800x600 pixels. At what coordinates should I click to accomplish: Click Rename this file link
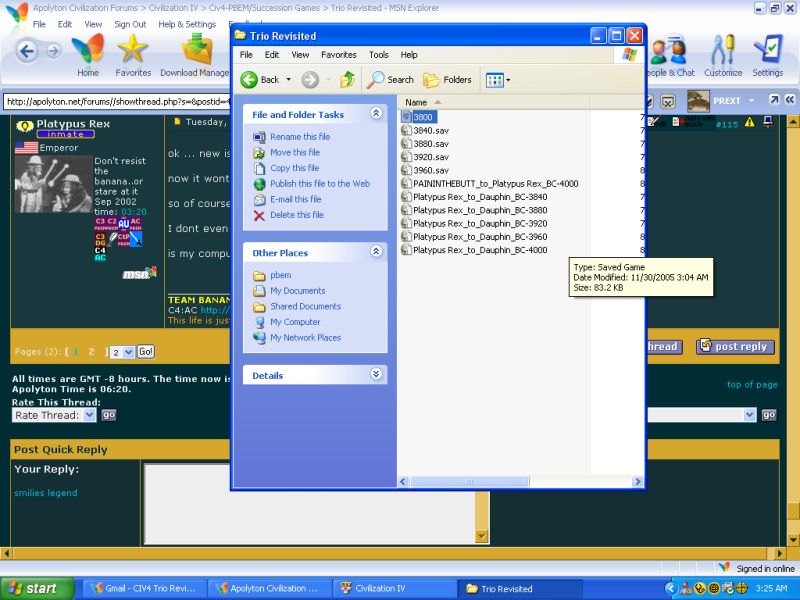[x=299, y=137]
